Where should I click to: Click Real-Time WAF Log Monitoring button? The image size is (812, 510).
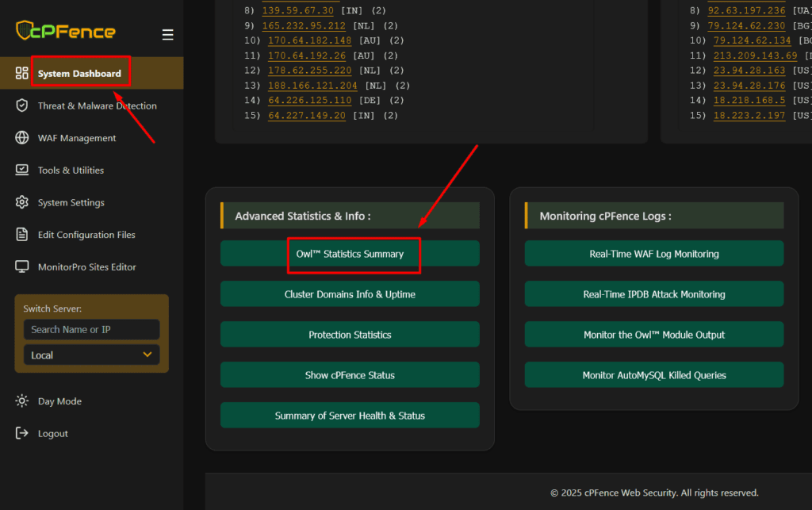pos(653,254)
